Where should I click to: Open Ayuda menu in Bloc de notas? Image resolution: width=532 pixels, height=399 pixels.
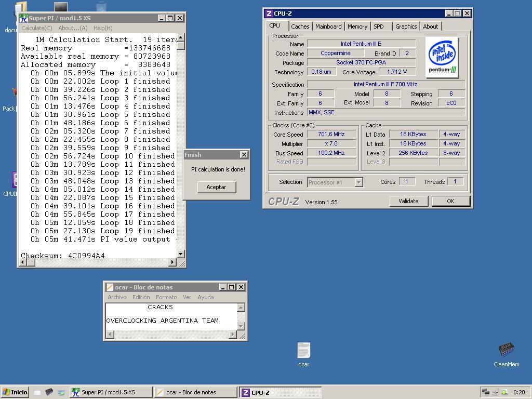click(x=206, y=297)
